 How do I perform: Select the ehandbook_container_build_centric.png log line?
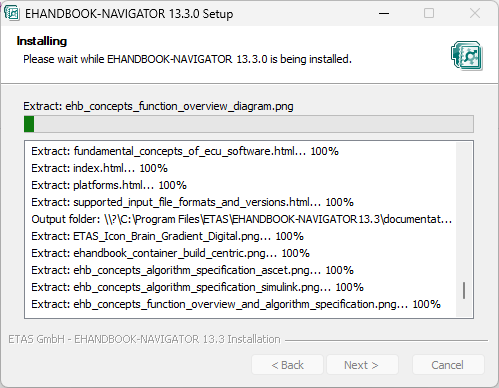(x=170, y=253)
